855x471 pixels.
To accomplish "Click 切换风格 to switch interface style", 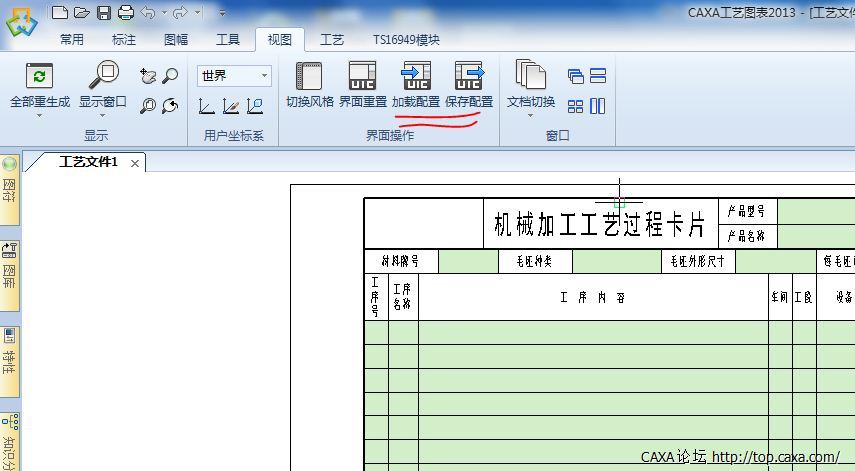I will coord(309,77).
